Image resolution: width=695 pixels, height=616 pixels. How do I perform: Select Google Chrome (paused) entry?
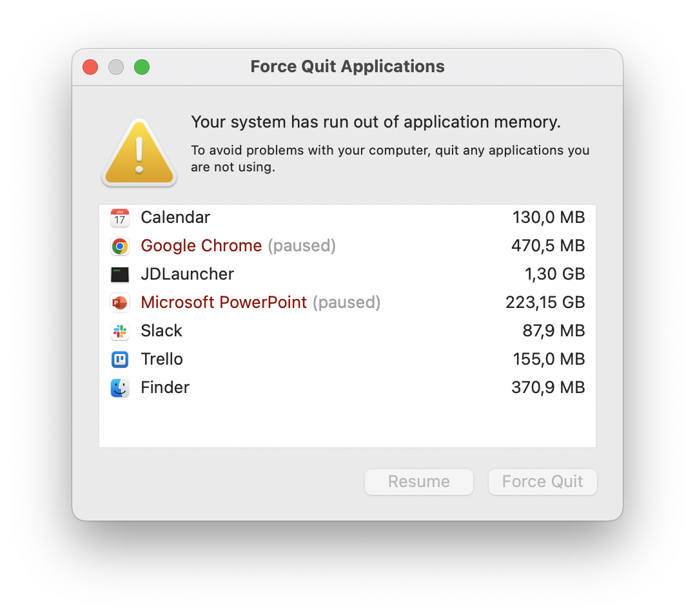coord(347,245)
